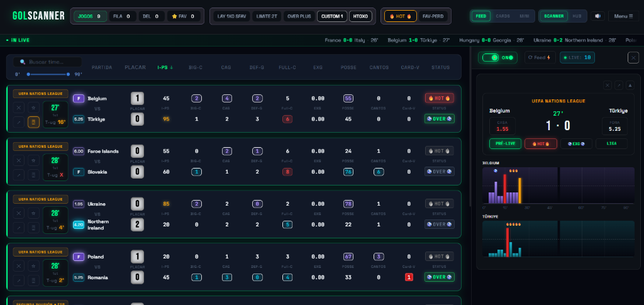Viewport: 644px width, 305px height.
Task: Close the side scanner panel with X
Action: pyautogui.click(x=633, y=58)
